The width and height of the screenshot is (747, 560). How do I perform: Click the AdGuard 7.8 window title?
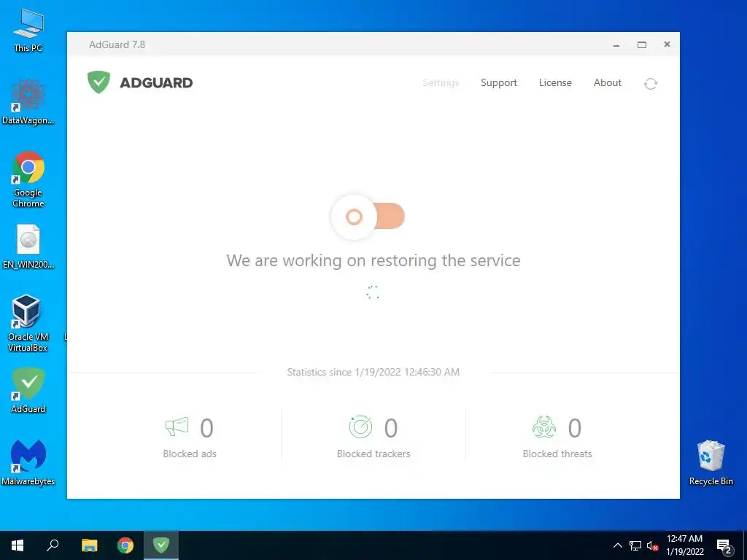[117, 44]
